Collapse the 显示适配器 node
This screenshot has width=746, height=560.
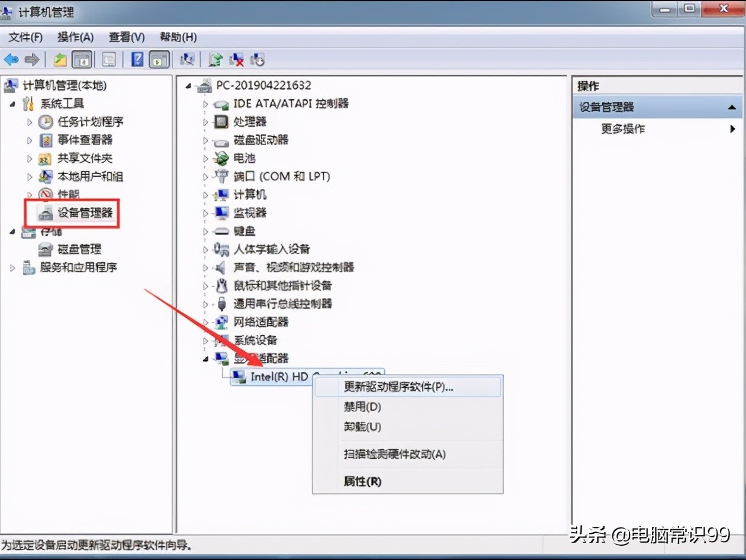(x=205, y=358)
